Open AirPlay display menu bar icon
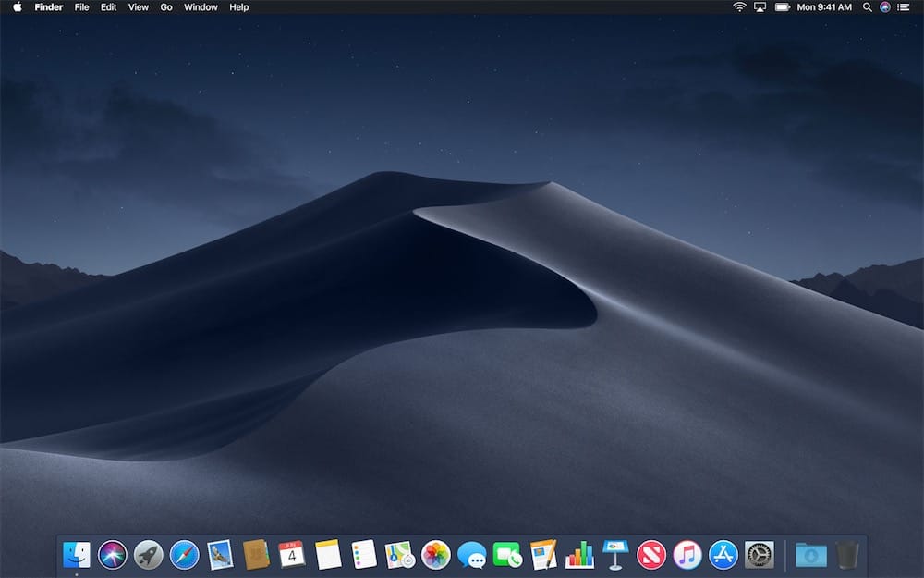The height and width of the screenshot is (578, 924). 760,7
